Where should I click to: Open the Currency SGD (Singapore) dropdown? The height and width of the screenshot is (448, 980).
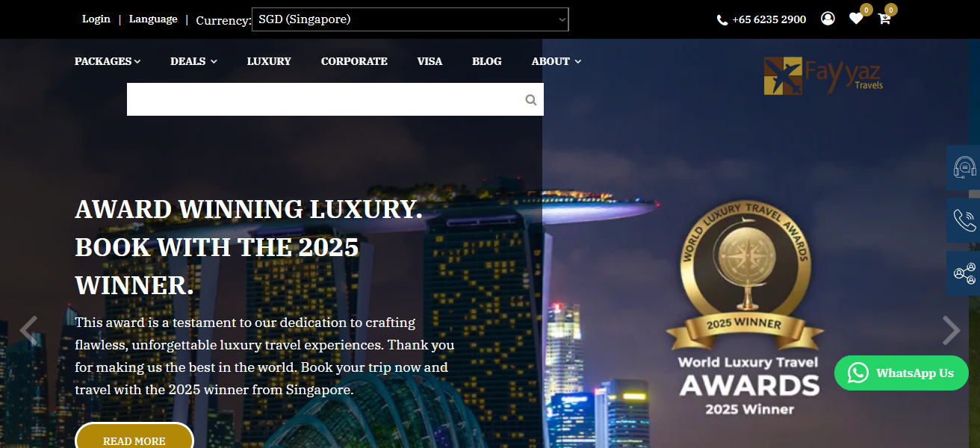[410, 19]
